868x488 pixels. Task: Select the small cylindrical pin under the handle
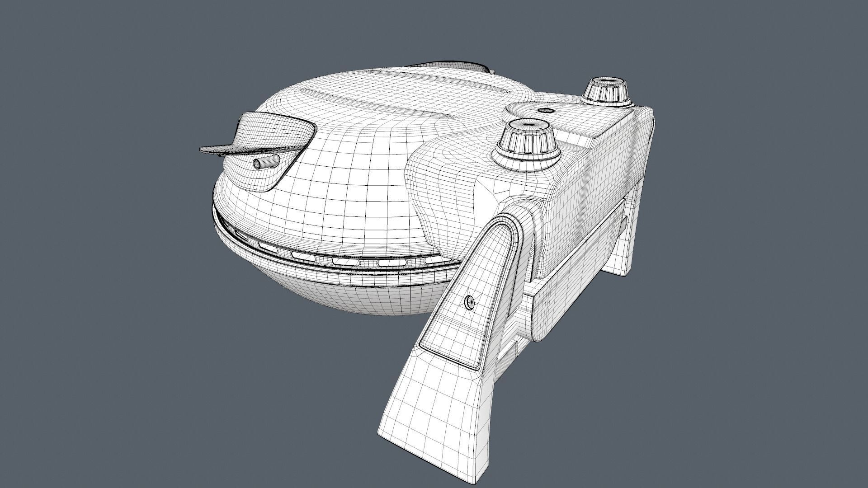[265, 162]
